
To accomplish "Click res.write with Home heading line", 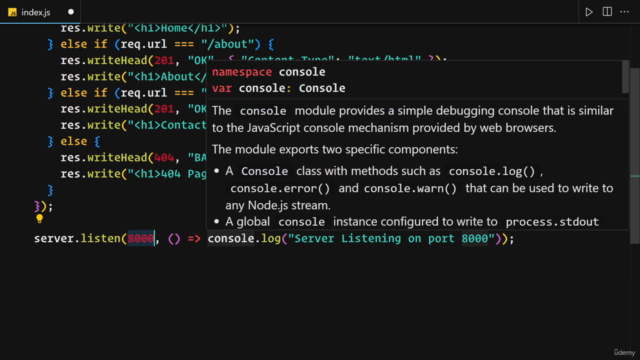I will [x=150, y=28].
